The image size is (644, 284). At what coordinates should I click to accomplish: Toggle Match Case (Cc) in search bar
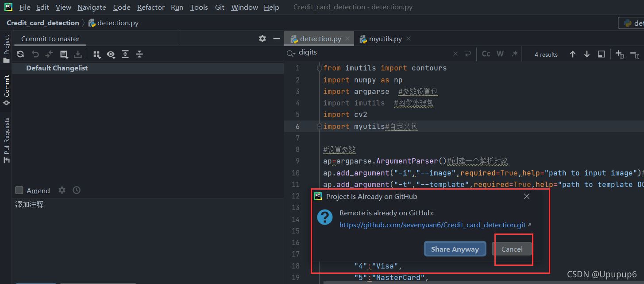(486, 54)
